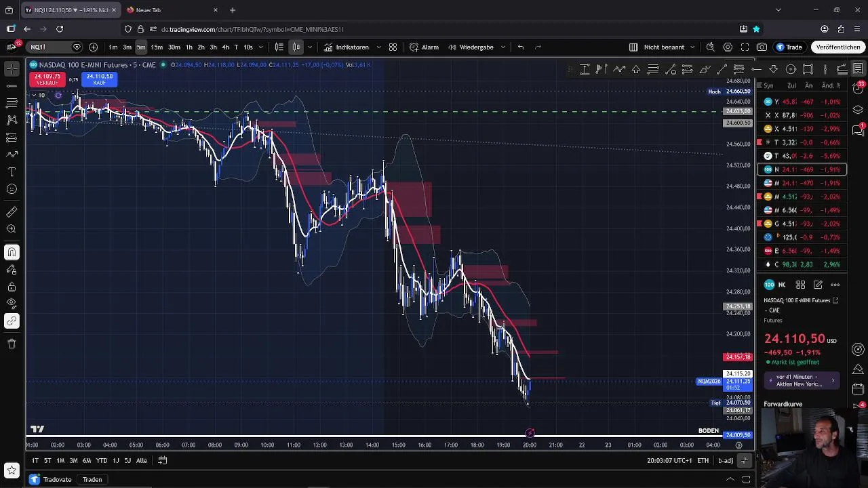This screenshot has height=488, width=868.
Task: Expand the bottom panel chevron up
Action: point(730,480)
